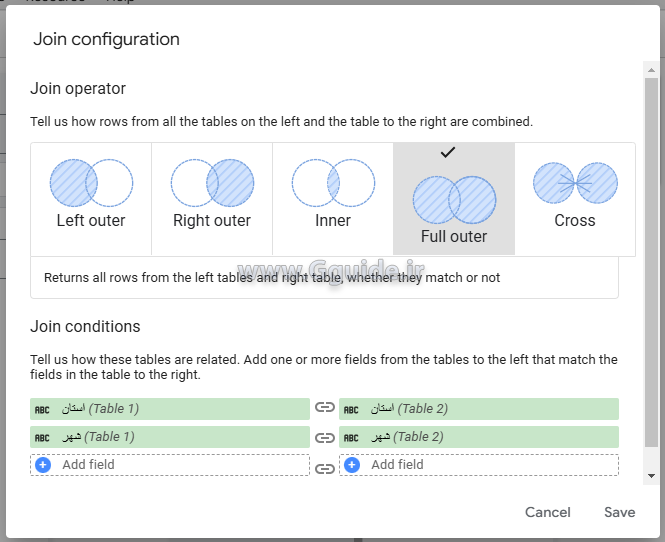Viewport: 665px width, 542px height.
Task: Save the join configuration
Action: [x=619, y=512]
